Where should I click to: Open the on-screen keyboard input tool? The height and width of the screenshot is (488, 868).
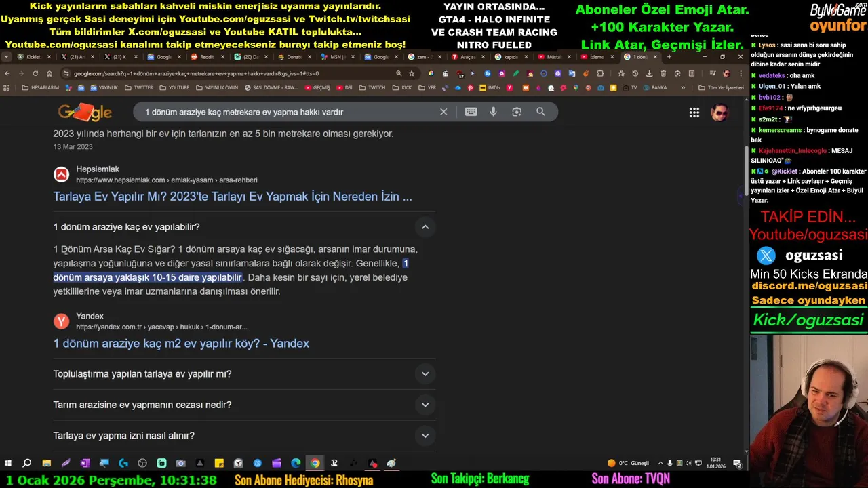(471, 112)
